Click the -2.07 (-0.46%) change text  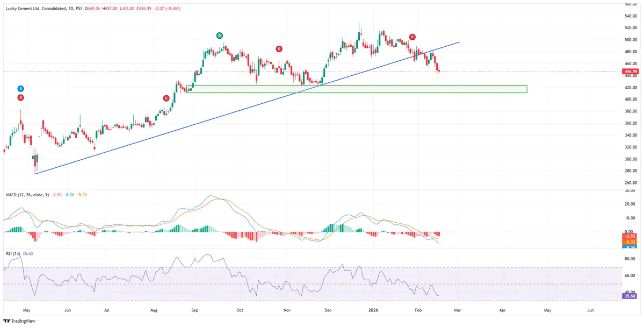(x=167, y=9)
